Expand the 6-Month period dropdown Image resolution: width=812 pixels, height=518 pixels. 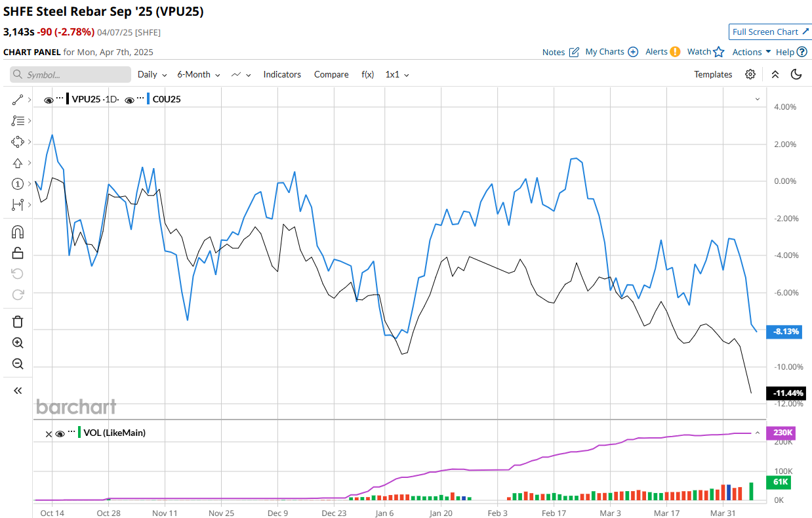point(198,75)
